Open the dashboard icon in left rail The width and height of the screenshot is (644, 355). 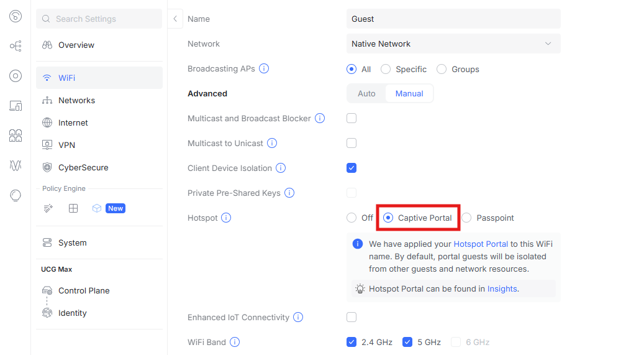(16, 17)
